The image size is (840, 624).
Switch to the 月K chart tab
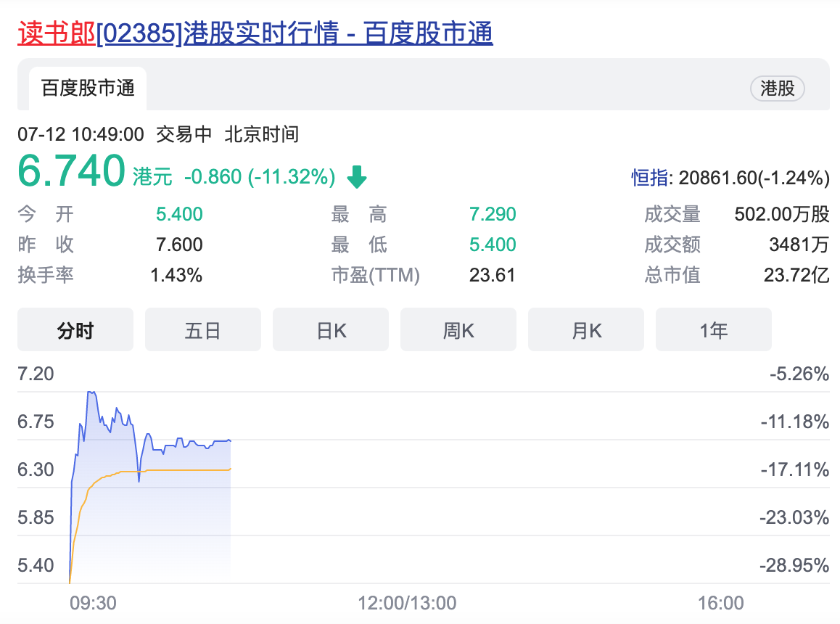[586, 329]
